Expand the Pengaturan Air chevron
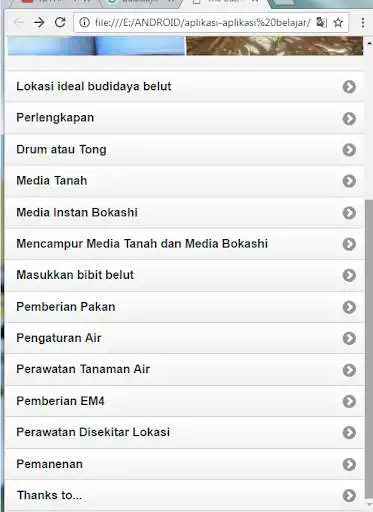Viewport: 373px width, 512px height. (x=349, y=338)
